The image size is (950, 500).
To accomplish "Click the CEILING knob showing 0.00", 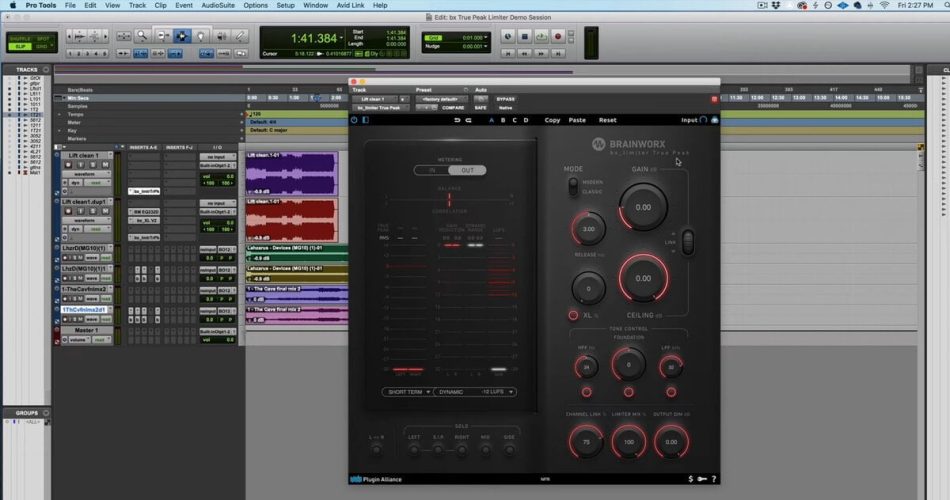I will [643, 278].
